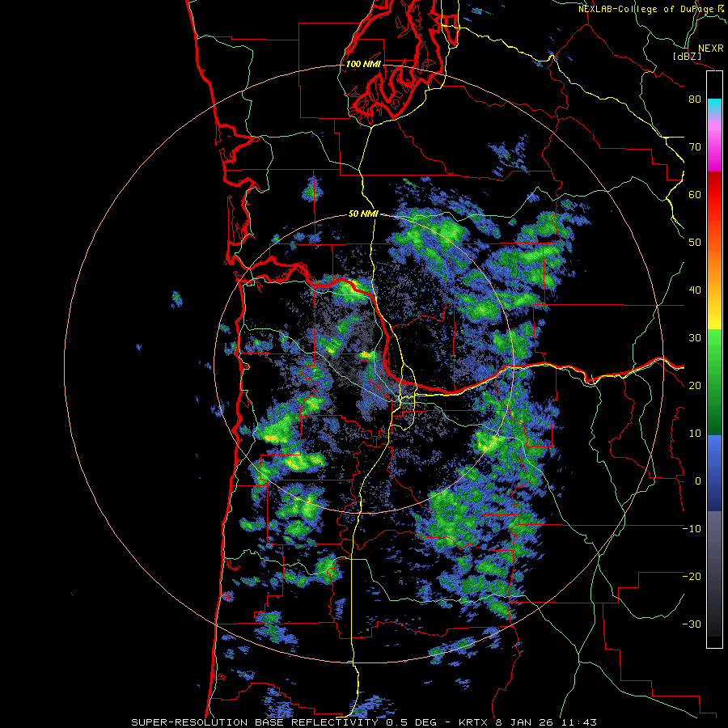Viewport: 728px width, 728px height.
Task: Click the NEXR label above the color scale
Action: [x=710, y=49]
